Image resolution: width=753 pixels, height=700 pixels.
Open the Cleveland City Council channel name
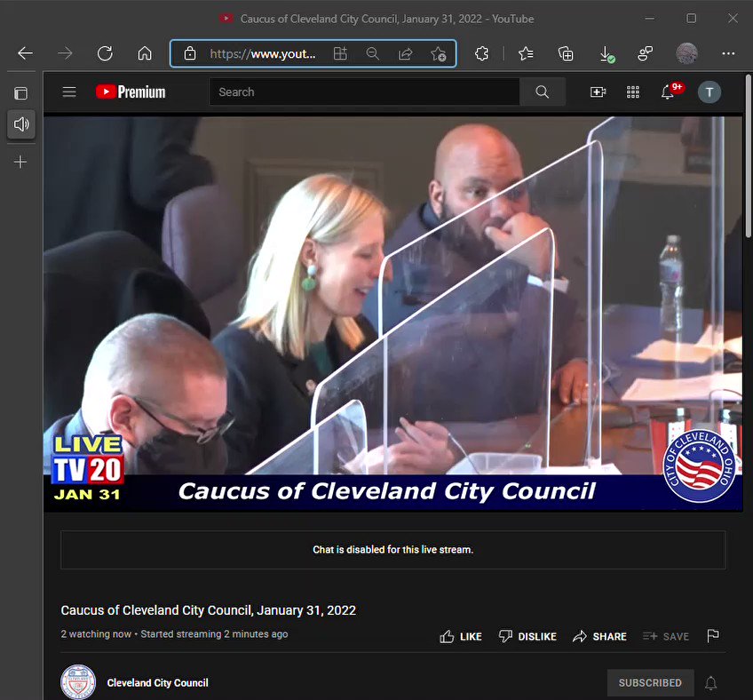tap(157, 683)
